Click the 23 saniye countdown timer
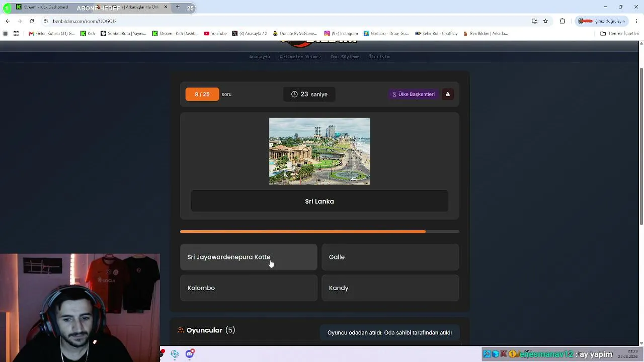Image resolution: width=644 pixels, height=362 pixels. click(x=309, y=94)
